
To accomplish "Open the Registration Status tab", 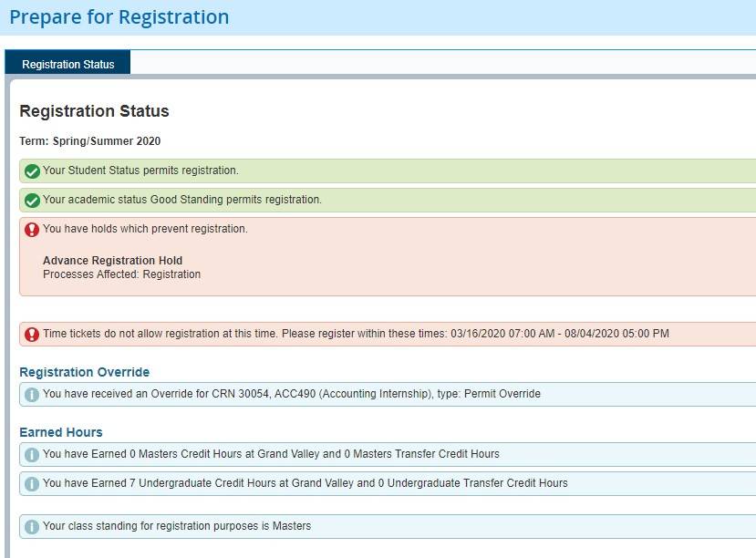I will 68,64.
